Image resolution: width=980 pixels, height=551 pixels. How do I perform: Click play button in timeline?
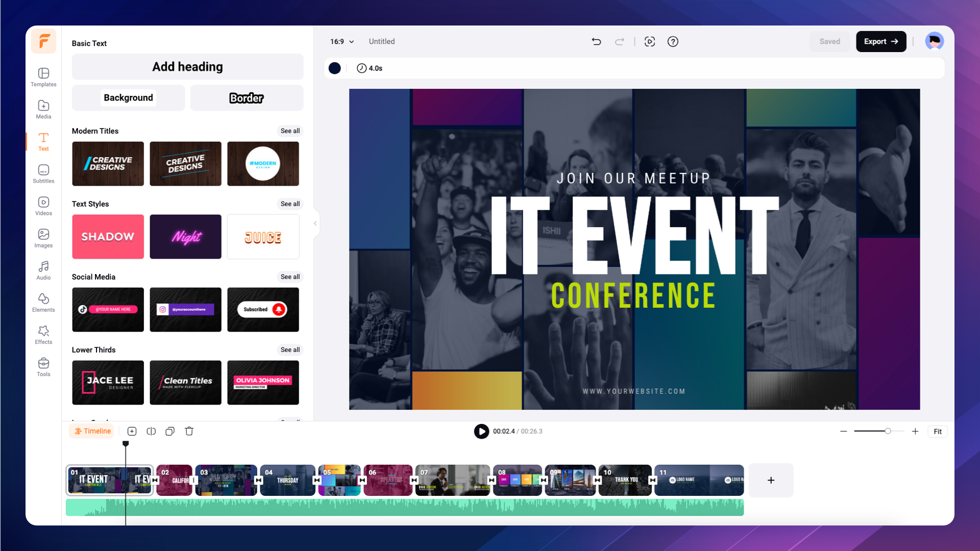coord(481,431)
